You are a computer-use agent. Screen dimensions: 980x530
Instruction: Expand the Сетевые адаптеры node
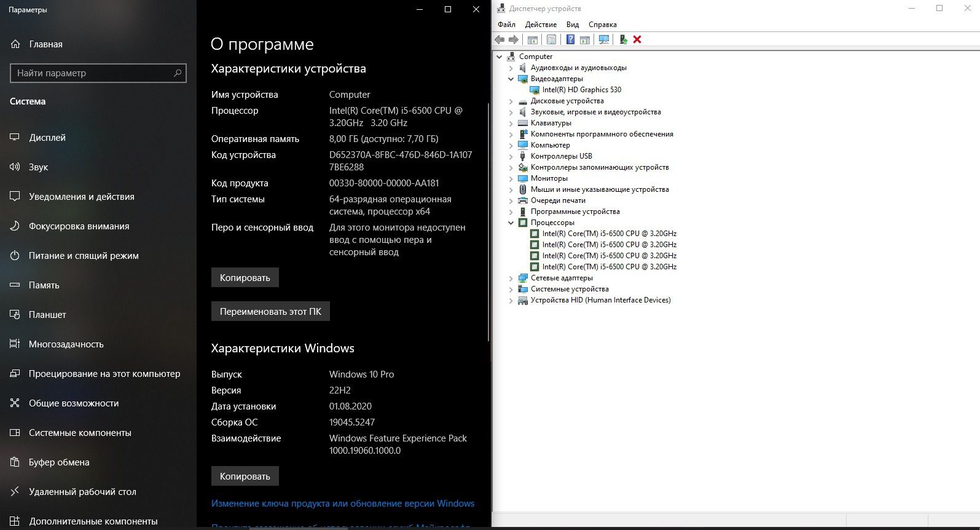click(511, 278)
